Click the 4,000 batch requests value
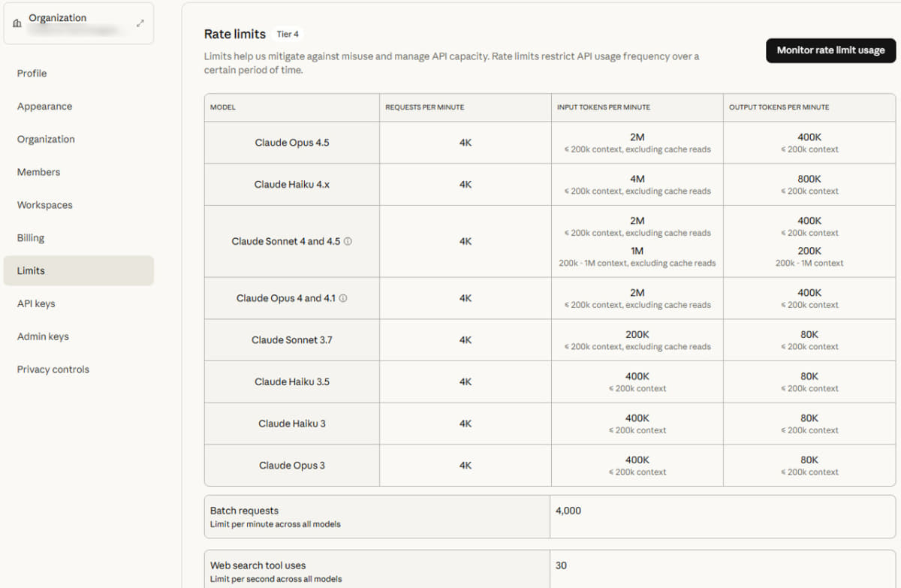The width and height of the screenshot is (901, 588). 568,511
